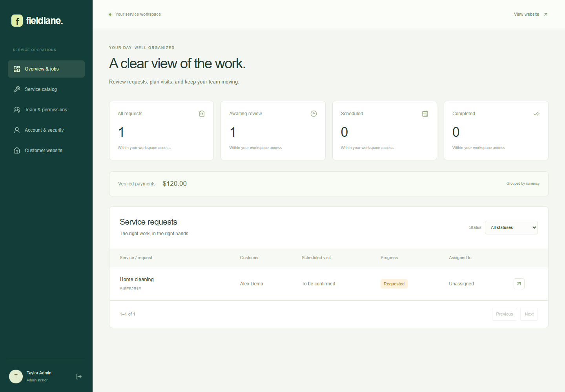Click the fieldlane logo icon
The image size is (565, 392).
tap(17, 20)
